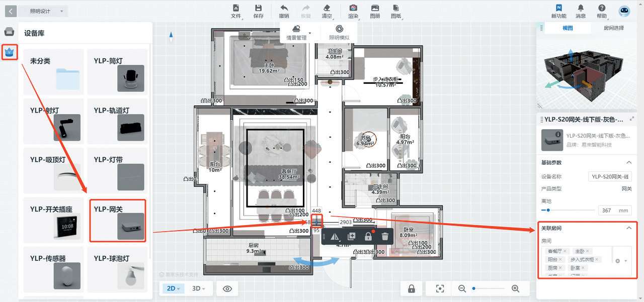Screen dimensions: 644x302
Task: Open the Album (图册) icon
Action: click(375, 9)
